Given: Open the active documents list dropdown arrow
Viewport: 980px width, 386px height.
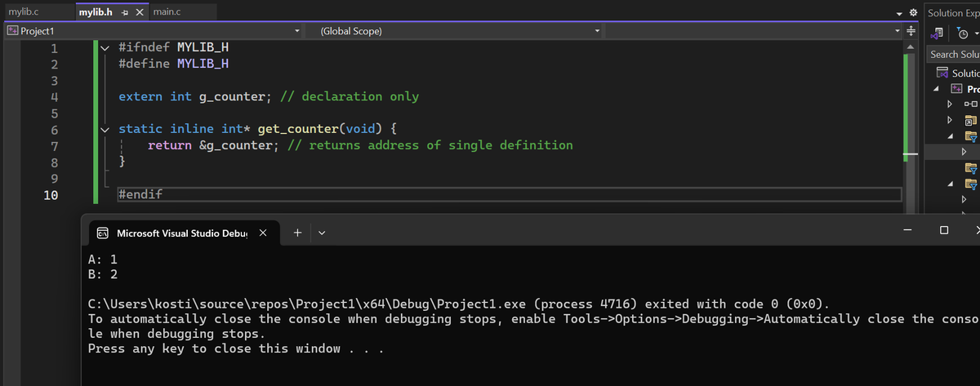Looking at the screenshot, I should click(x=899, y=13).
